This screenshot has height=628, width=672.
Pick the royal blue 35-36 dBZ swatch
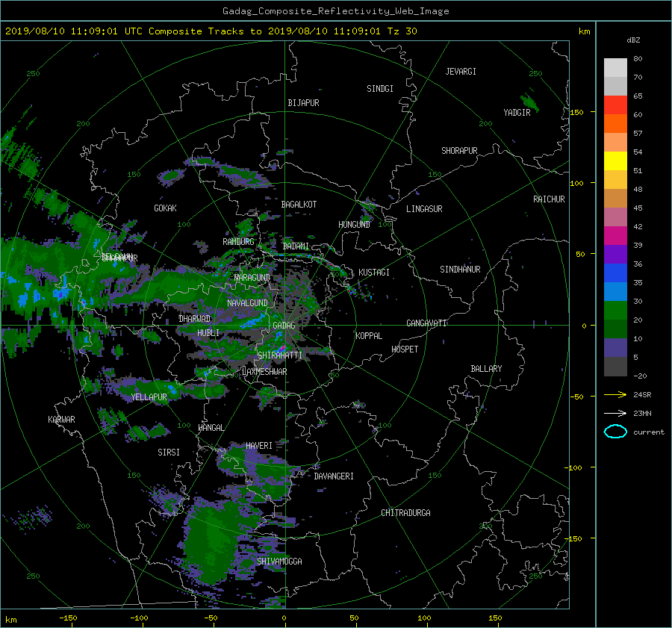pos(615,273)
